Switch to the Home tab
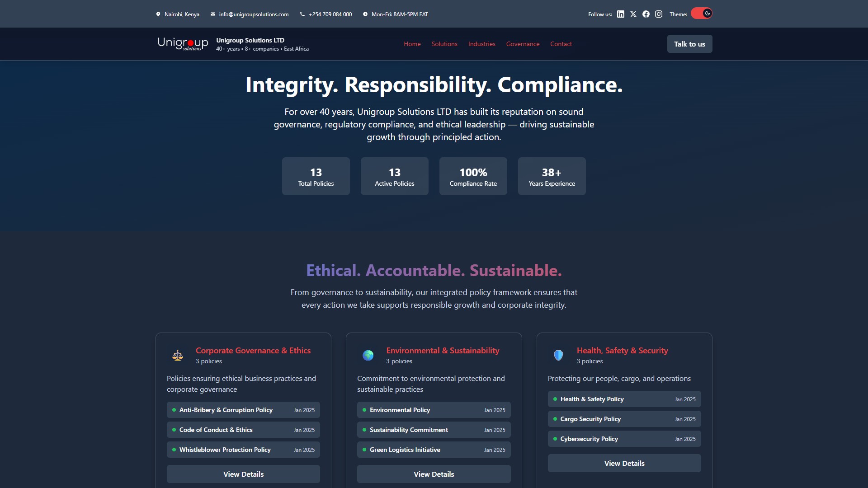The width and height of the screenshot is (868, 488). [412, 44]
